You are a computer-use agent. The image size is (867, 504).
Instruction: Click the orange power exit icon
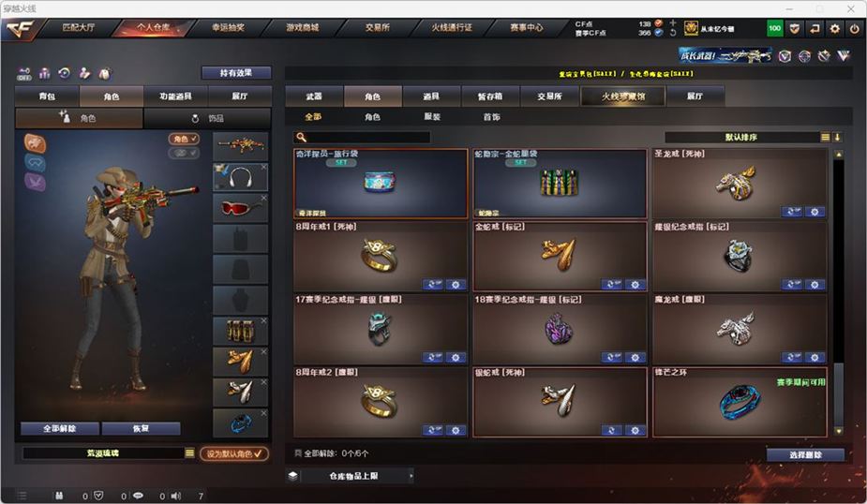point(854,28)
